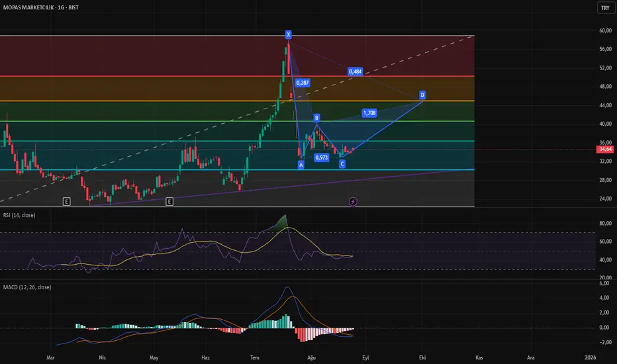Click the Eki label on time axis
The width and height of the screenshot is (617, 364).
422,357
